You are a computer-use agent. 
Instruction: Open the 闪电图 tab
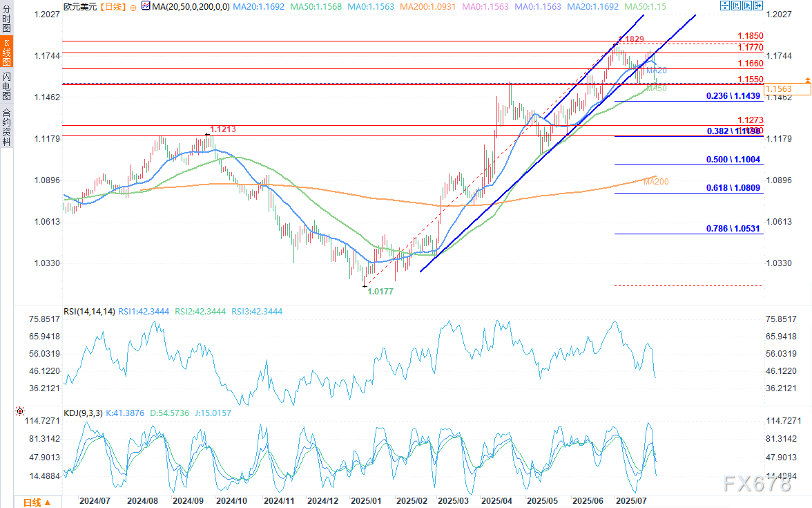click(x=6, y=86)
